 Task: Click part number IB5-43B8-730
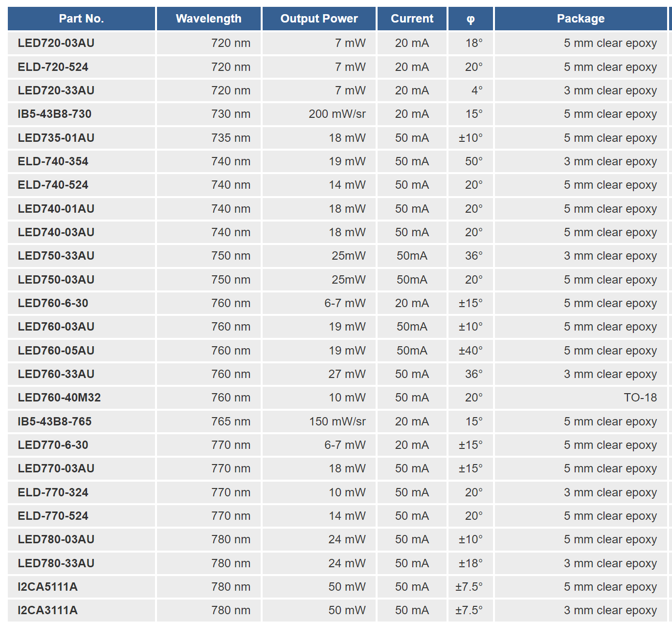(x=54, y=114)
